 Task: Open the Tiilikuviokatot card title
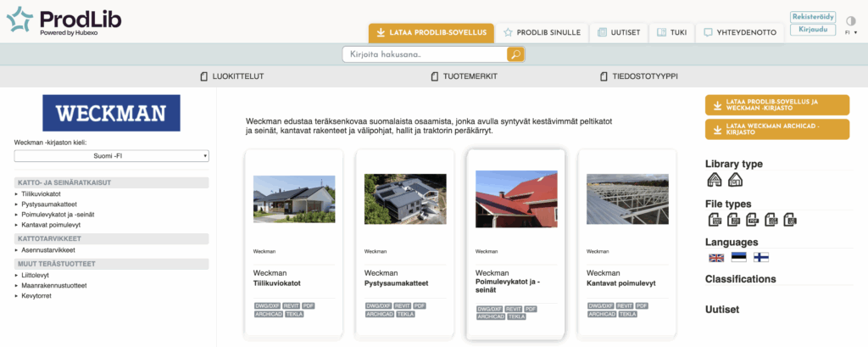tap(277, 283)
